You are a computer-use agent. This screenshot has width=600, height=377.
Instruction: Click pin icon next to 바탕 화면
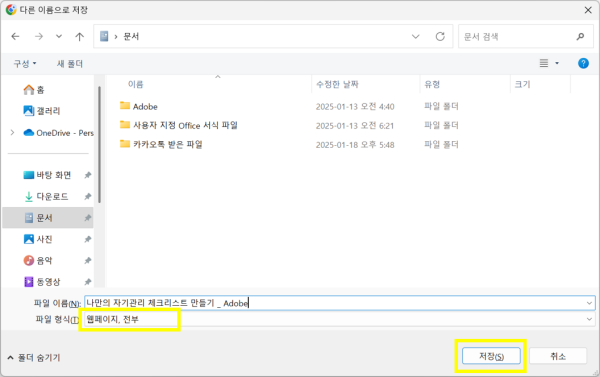[x=88, y=175]
